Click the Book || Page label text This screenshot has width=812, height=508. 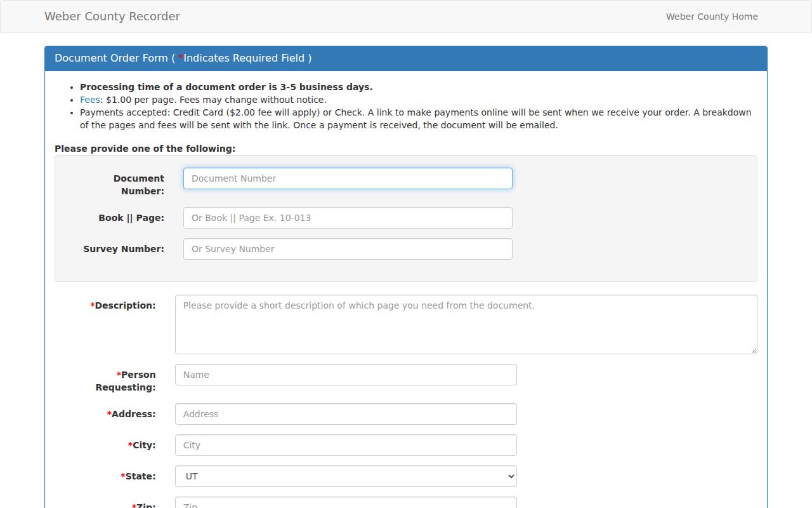131,218
